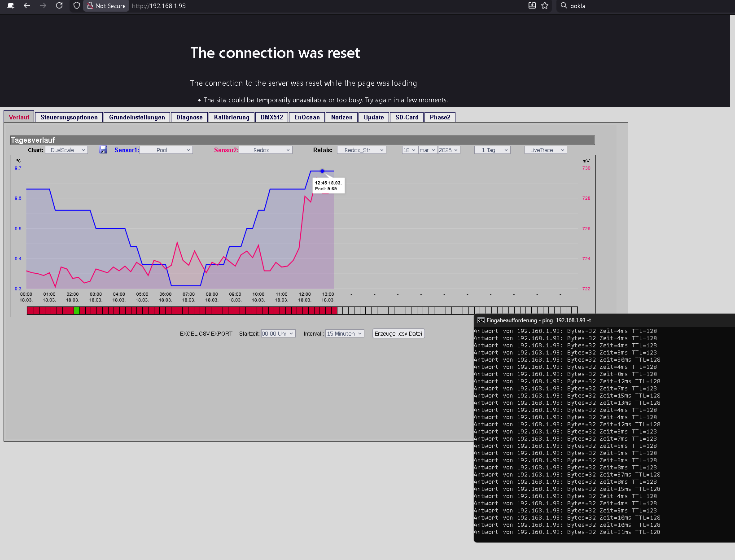Go to the Update tab
Screen dimensions: 735x560
point(374,117)
